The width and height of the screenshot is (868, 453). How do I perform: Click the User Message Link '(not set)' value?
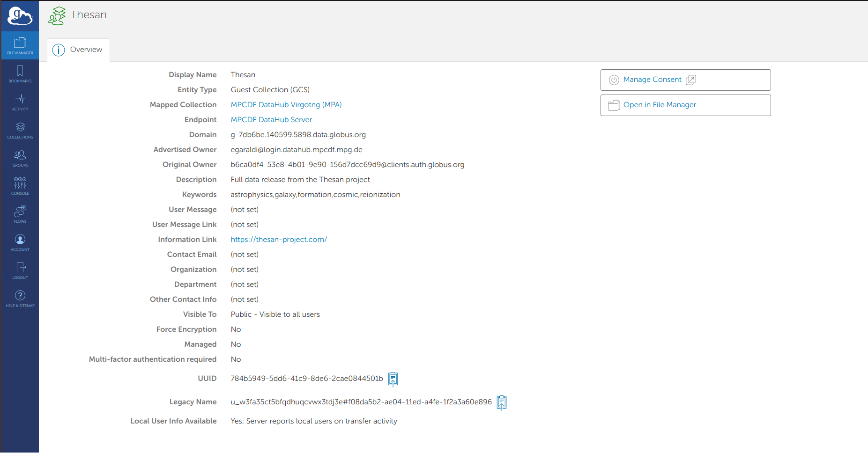point(245,225)
